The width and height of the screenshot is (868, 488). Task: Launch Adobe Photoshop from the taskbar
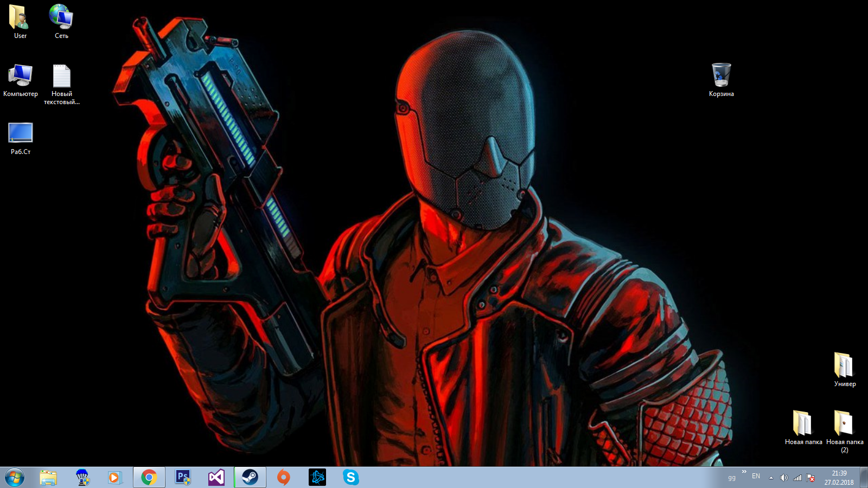183,478
